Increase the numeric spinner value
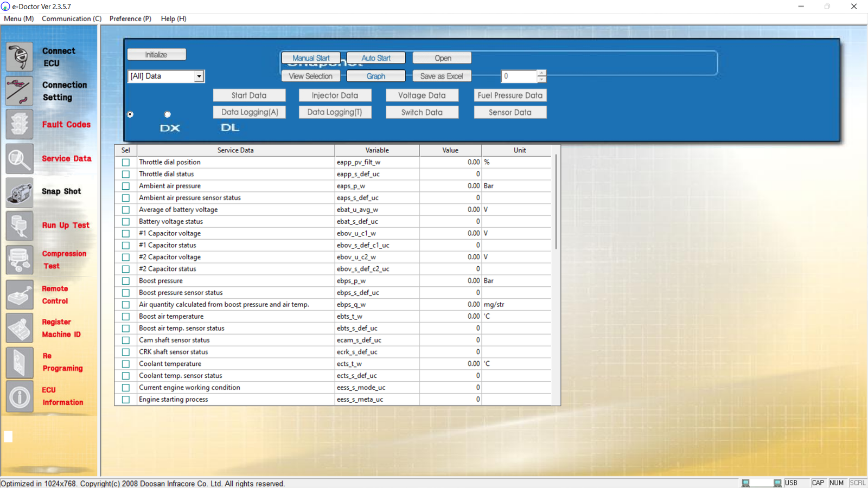 point(541,73)
